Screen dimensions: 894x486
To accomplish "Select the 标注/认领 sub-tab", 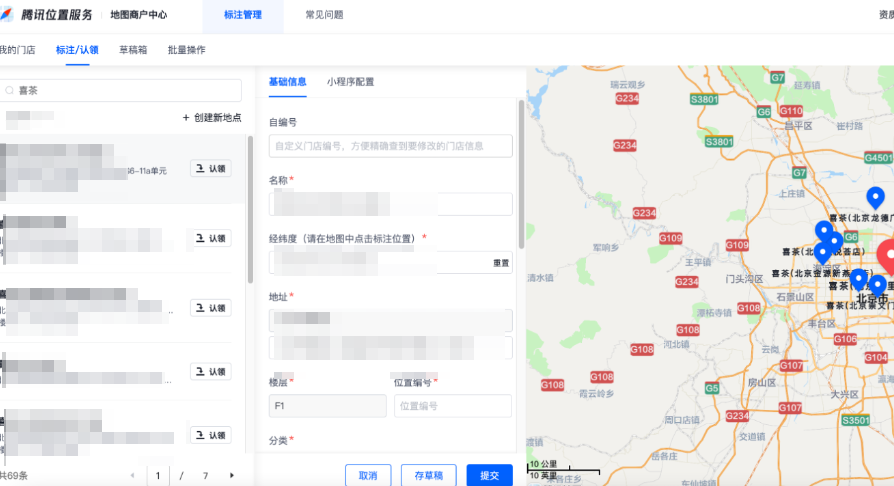I will (x=77, y=50).
